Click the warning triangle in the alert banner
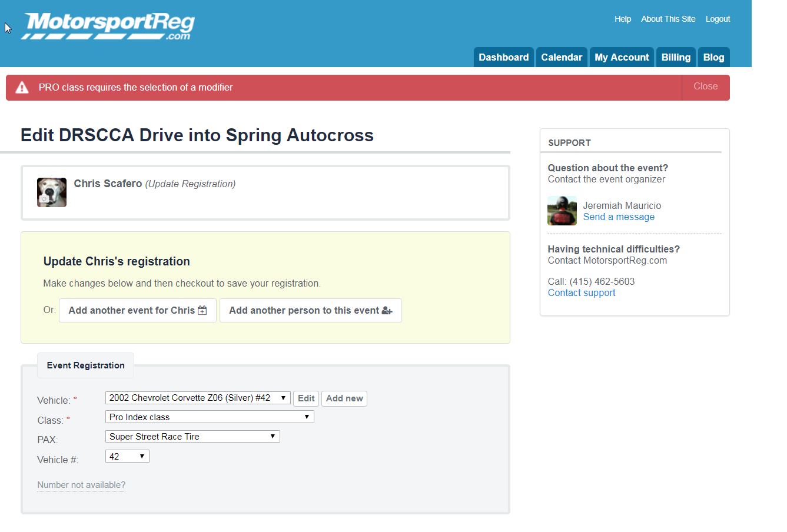This screenshot has height=532, width=787. 22,87
